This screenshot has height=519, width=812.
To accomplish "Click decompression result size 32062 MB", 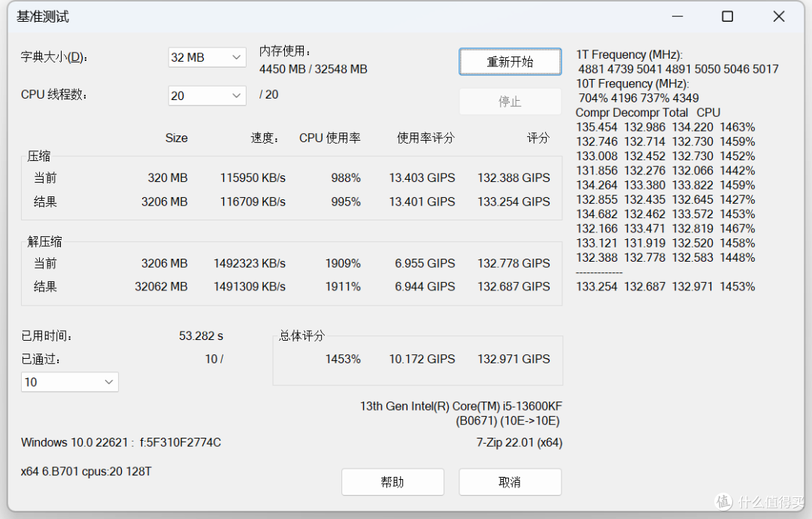I will [161, 287].
